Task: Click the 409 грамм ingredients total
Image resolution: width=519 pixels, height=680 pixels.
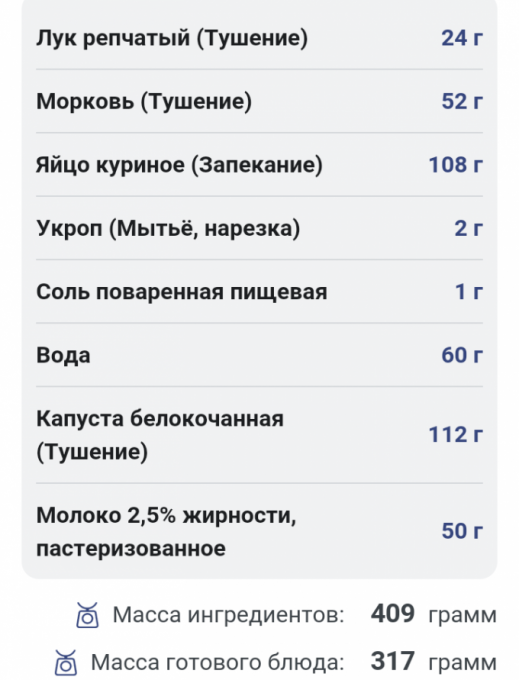Action: (434, 614)
